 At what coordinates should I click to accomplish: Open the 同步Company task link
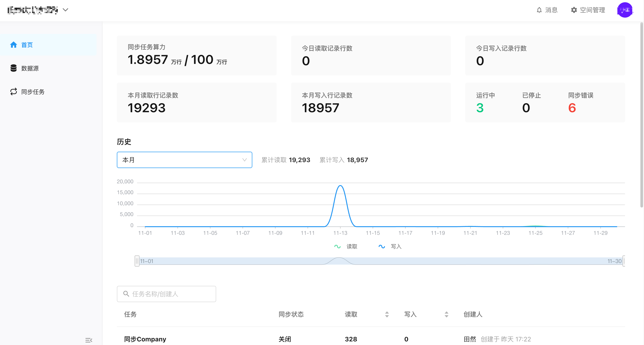(x=145, y=339)
